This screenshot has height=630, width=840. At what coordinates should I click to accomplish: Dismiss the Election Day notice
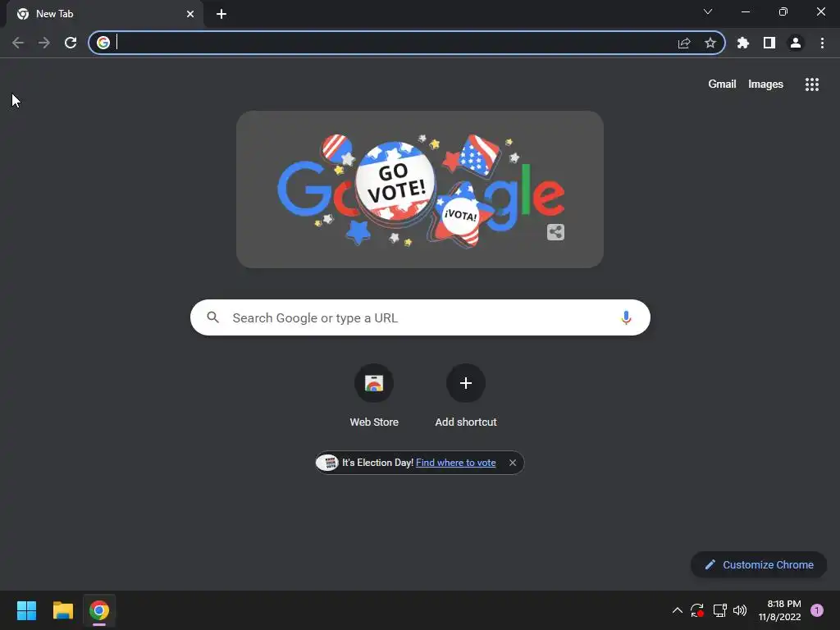[x=513, y=463]
